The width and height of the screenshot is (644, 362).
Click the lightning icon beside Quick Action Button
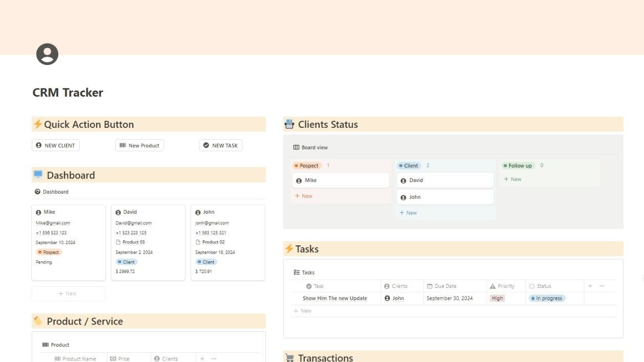[38, 124]
